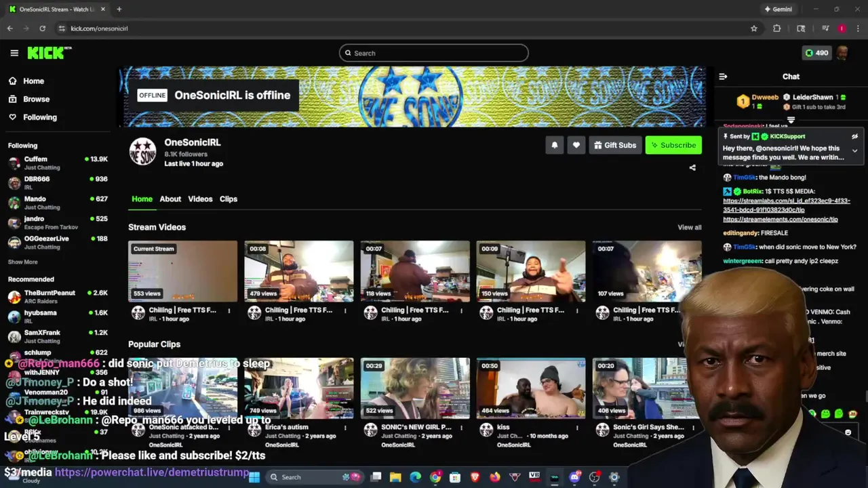Switch to the Clips tab

(229, 199)
